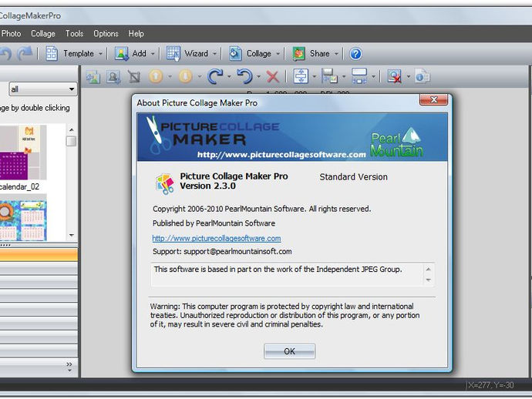The image size is (532, 399).
Task: Open the Options menu
Action: [106, 34]
